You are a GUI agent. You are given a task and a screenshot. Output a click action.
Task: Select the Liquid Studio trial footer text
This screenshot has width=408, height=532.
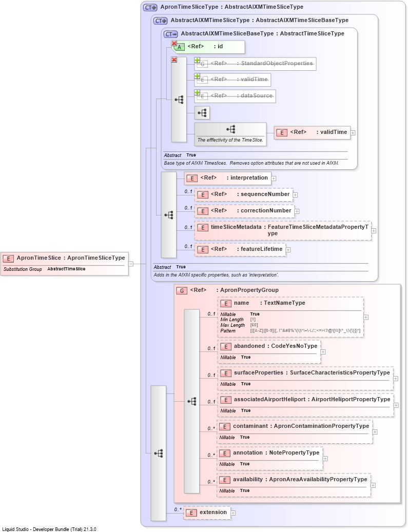[x=49, y=529]
